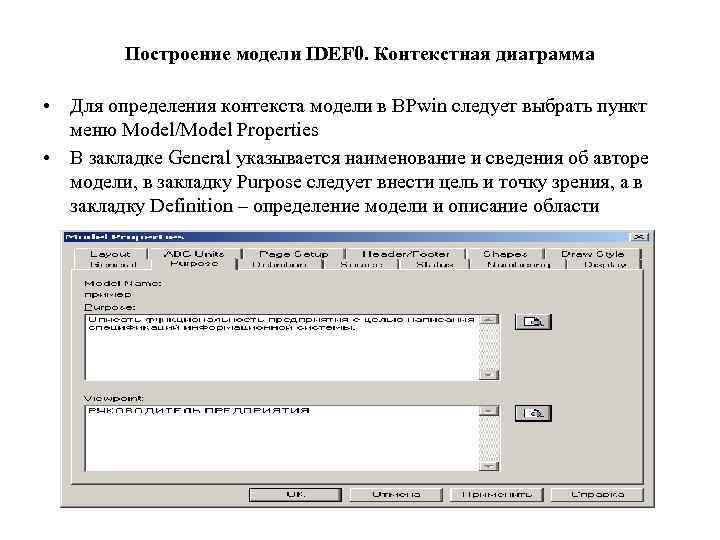Open the Definition tab
720x540 pixels.
pos(280,264)
